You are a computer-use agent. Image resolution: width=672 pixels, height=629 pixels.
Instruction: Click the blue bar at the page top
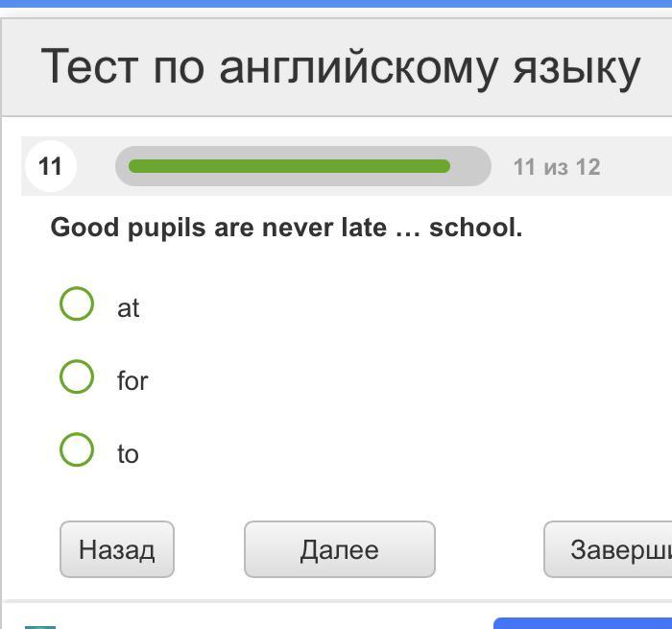pyautogui.click(x=336, y=4)
